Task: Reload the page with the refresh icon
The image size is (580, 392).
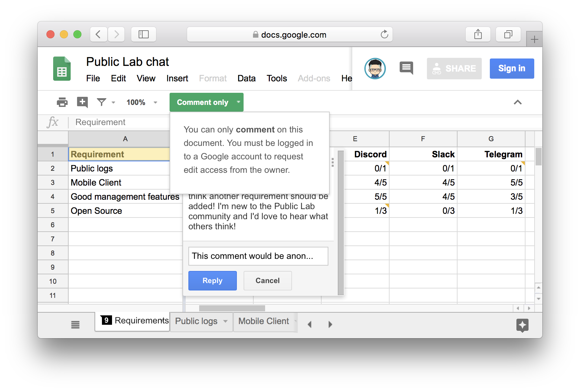Action: [x=384, y=34]
